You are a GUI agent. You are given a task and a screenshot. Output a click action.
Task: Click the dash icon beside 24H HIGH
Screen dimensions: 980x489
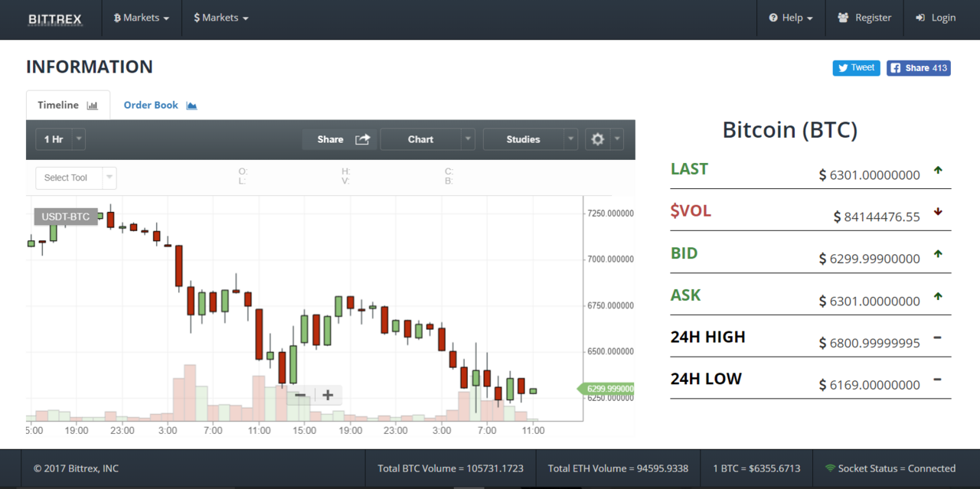click(938, 337)
